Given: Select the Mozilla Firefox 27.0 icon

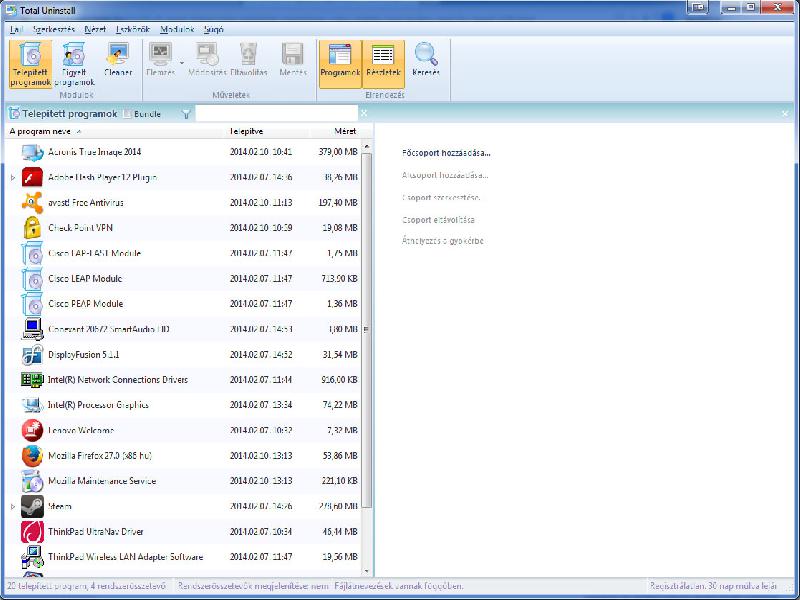Looking at the screenshot, I should point(32,456).
